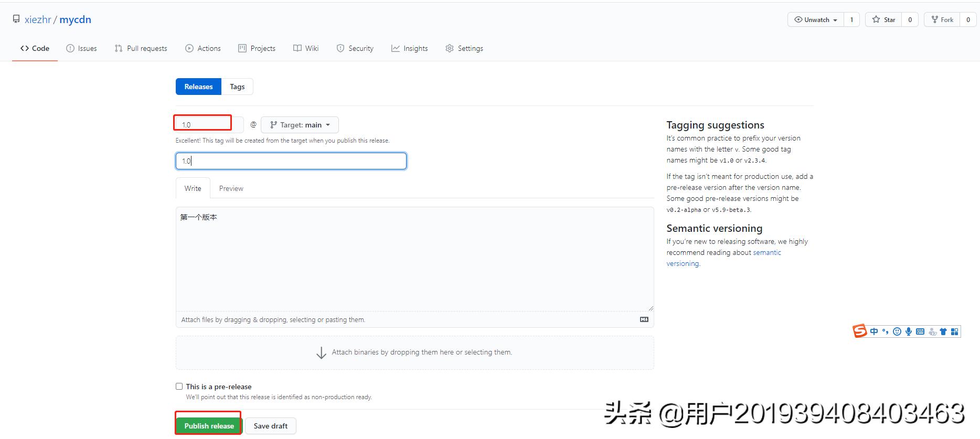Open the Actions tab
Screen dimensions: 980x439
pos(203,48)
